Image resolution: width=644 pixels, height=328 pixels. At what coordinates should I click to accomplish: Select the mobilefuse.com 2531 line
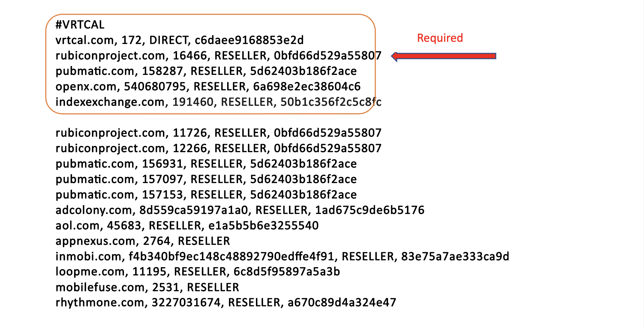tap(147, 287)
